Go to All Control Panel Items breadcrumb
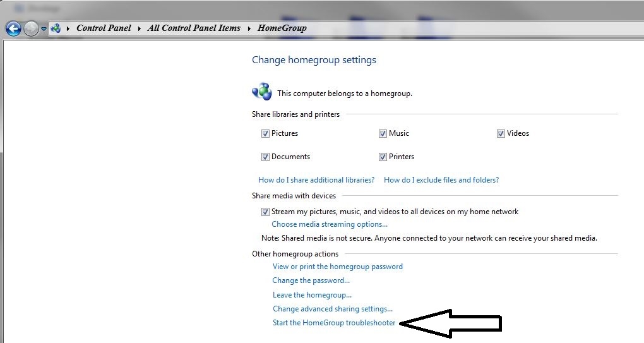The image size is (644, 343). click(194, 28)
